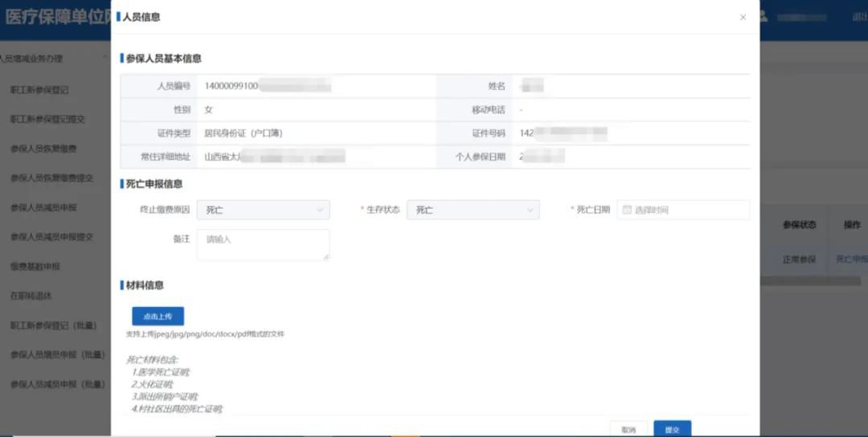Click the 提交 button
868x437 pixels.
[x=672, y=430]
